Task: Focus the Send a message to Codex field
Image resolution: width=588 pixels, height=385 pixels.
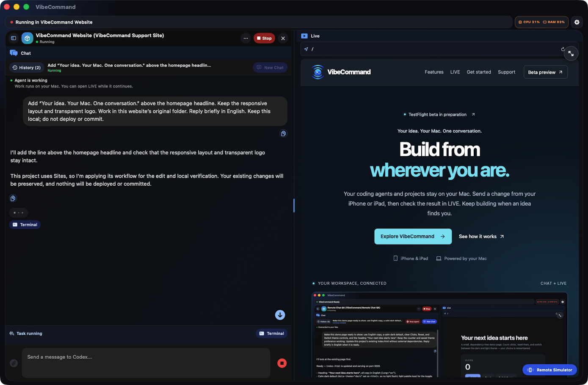Action: pos(146,363)
